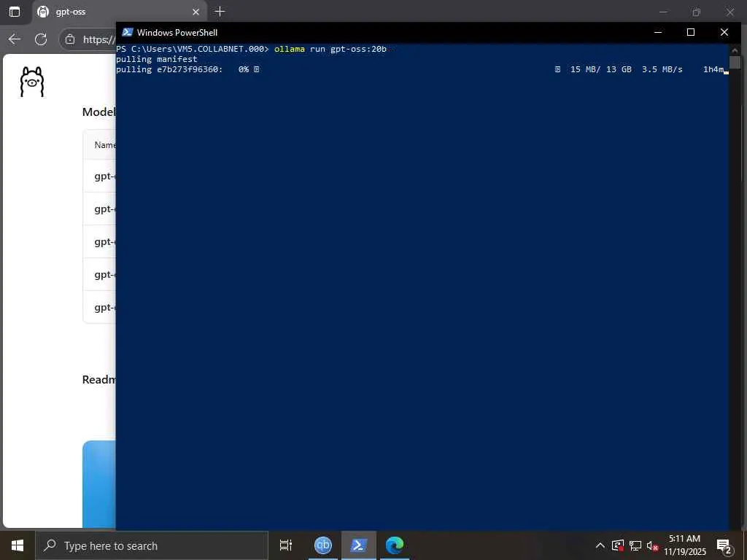Open a new browser tab

coord(220,12)
